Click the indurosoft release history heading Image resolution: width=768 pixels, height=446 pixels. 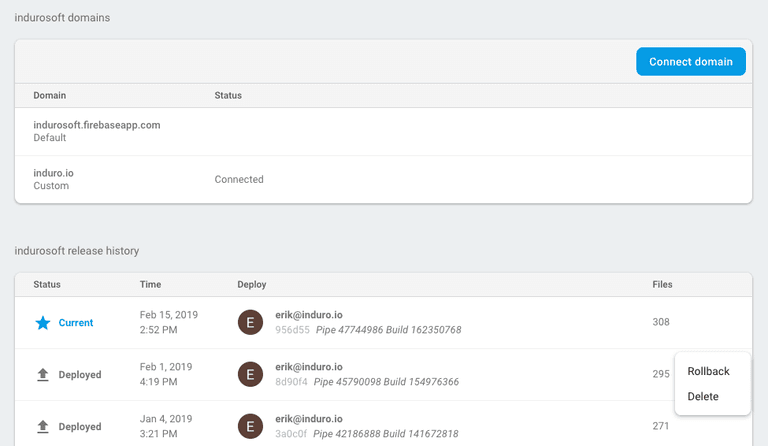tap(77, 251)
